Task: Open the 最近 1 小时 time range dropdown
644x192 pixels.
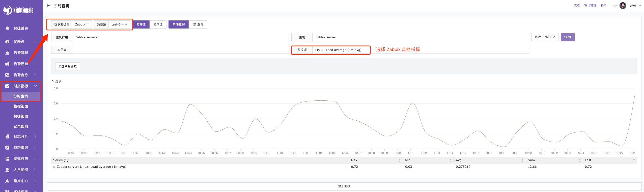Action: [545, 37]
